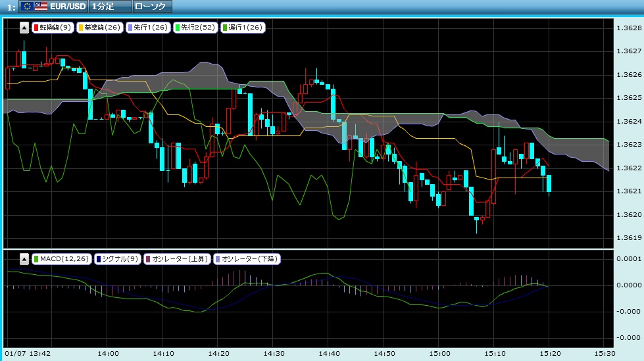Viewport: 644px width, 361px height.
Task: Toggle the 転換線(9) indicator line
Action: (53, 28)
